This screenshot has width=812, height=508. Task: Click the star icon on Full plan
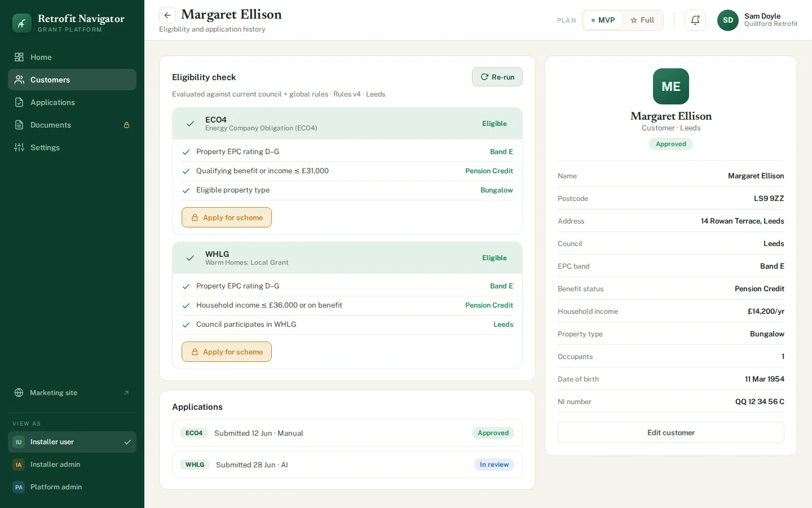click(634, 20)
